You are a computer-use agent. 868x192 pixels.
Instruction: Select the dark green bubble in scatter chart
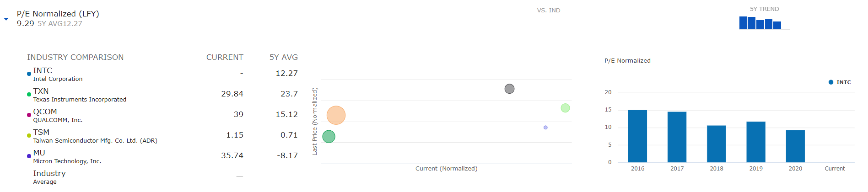coord(329,136)
